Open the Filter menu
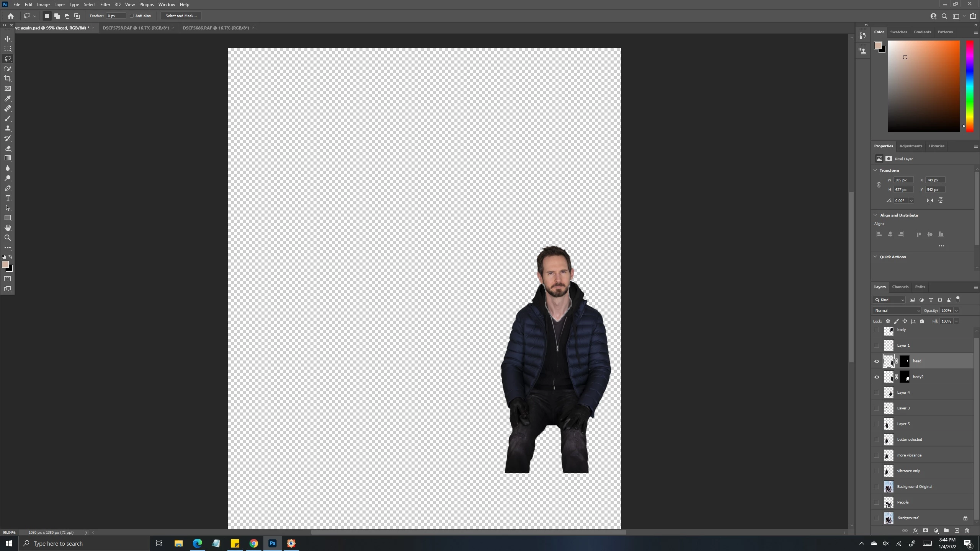The width and height of the screenshot is (980, 551). [105, 5]
